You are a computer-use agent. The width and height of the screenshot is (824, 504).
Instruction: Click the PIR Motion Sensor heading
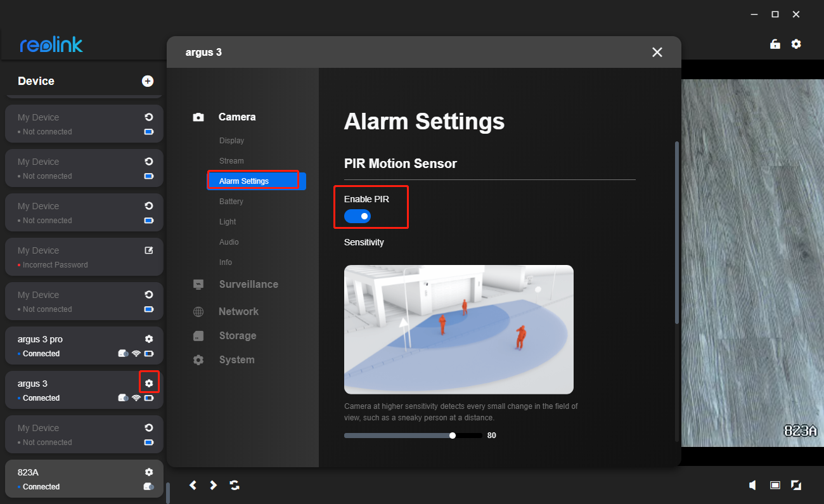coord(401,164)
